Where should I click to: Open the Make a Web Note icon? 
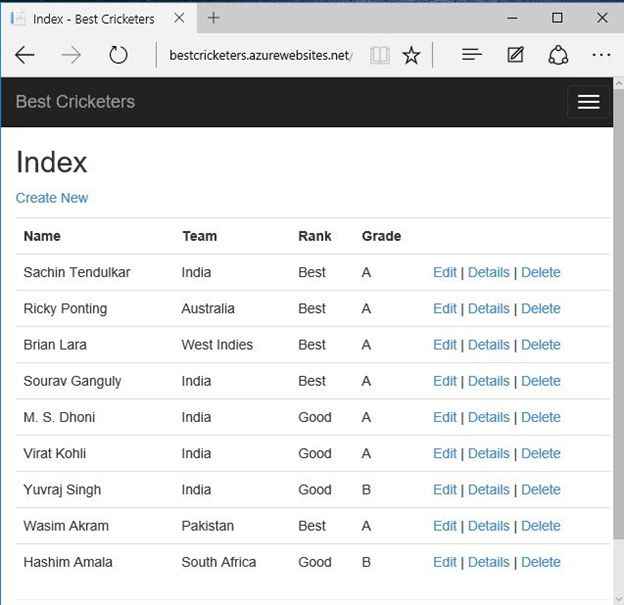[x=515, y=55]
